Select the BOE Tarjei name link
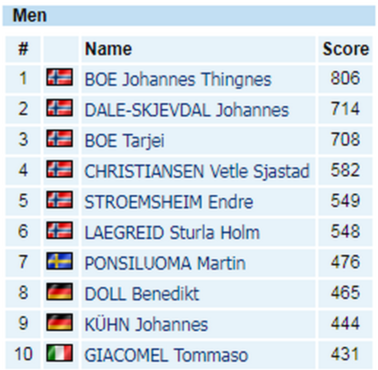Viewport: 378px width, 370px height. tap(124, 141)
